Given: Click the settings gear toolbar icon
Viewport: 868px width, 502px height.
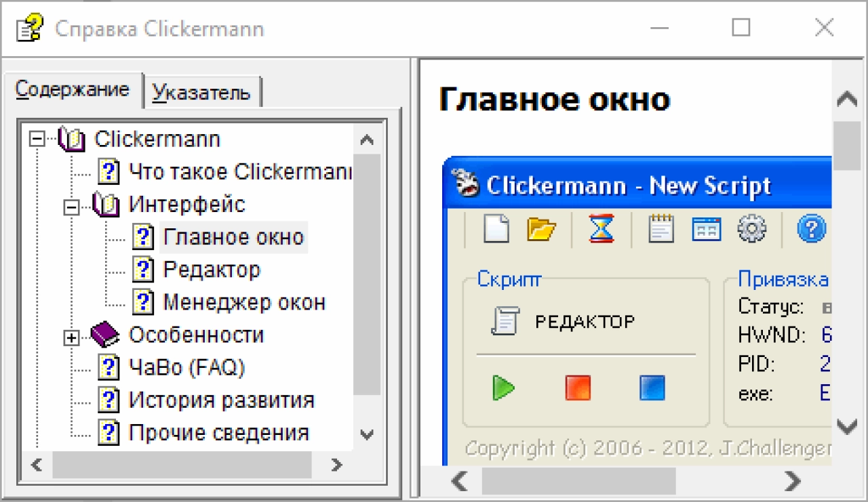Looking at the screenshot, I should 751,229.
